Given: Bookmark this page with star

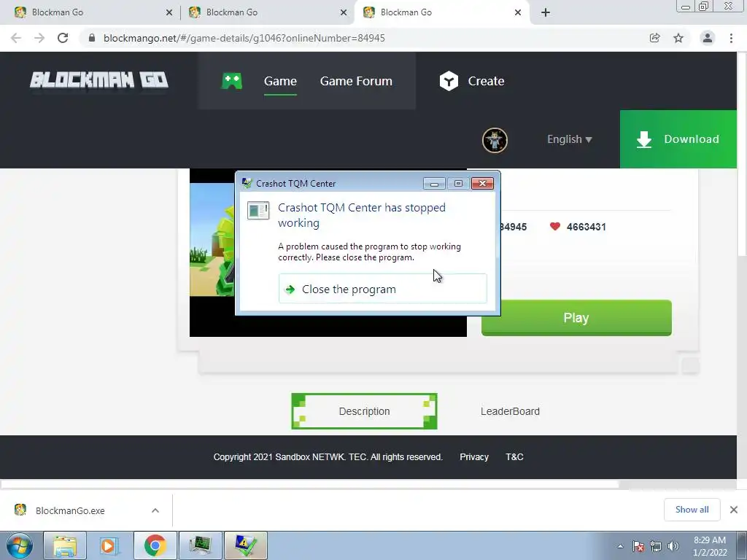Looking at the screenshot, I should pos(678,38).
